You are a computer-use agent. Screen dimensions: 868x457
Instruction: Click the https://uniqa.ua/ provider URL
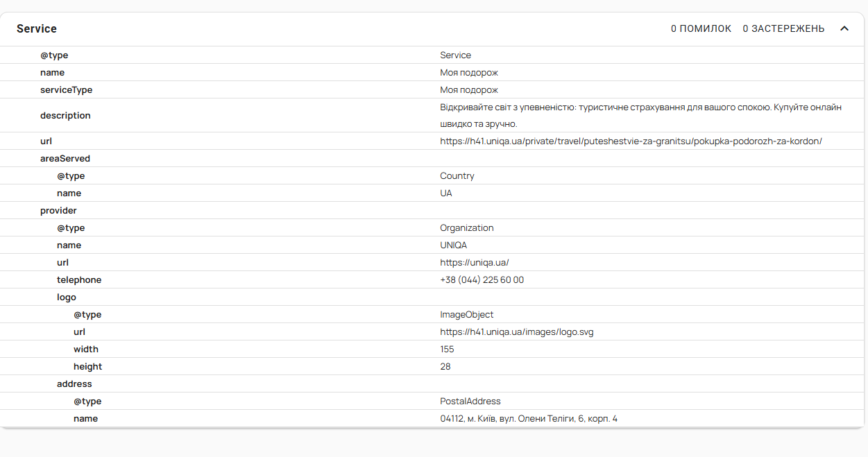pyautogui.click(x=474, y=262)
